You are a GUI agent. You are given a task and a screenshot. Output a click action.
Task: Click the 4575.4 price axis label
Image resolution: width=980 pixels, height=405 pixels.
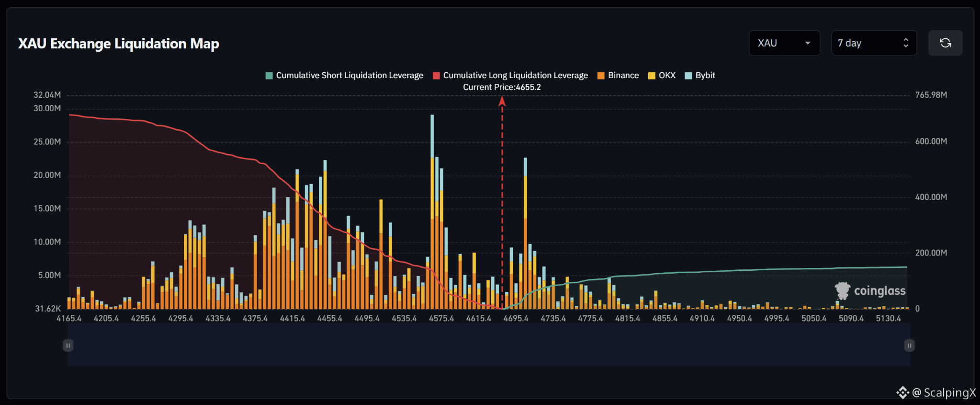[441, 318]
